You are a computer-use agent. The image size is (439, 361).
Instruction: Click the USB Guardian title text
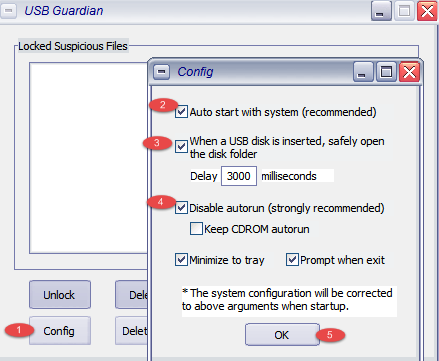coord(64,11)
